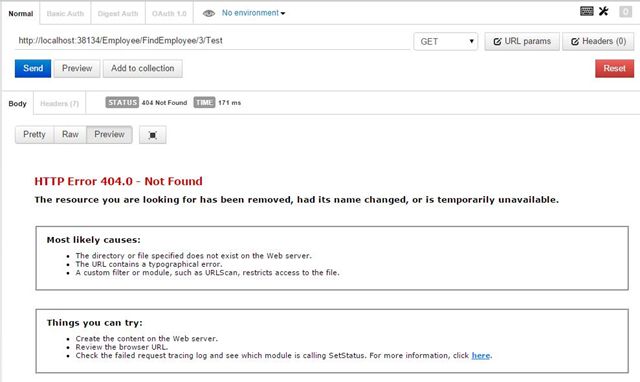Open the Headers (0) editor

[x=598, y=41]
